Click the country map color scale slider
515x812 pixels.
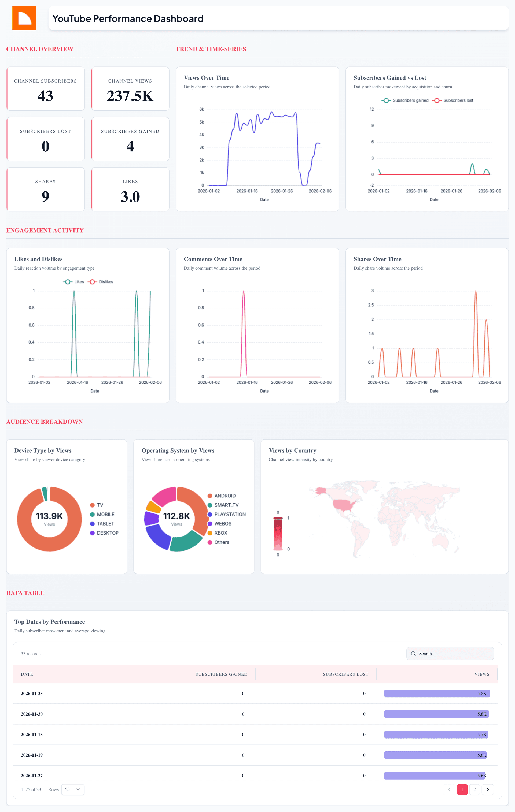coord(278,534)
